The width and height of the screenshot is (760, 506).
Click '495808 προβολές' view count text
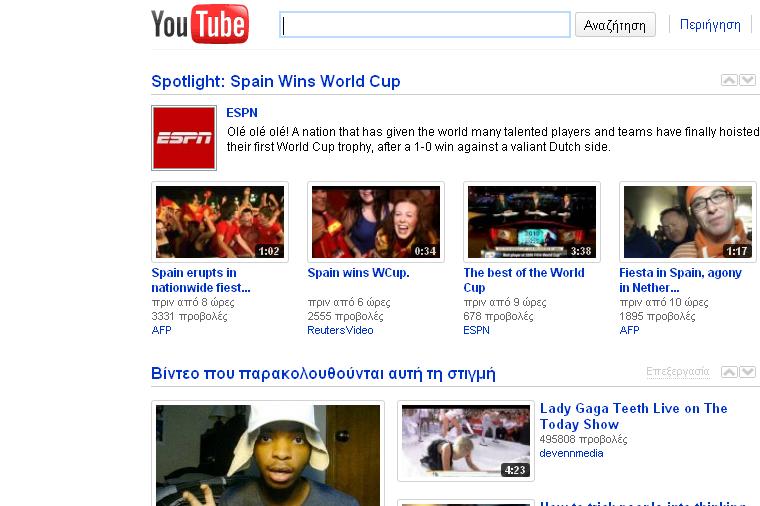click(x=583, y=439)
